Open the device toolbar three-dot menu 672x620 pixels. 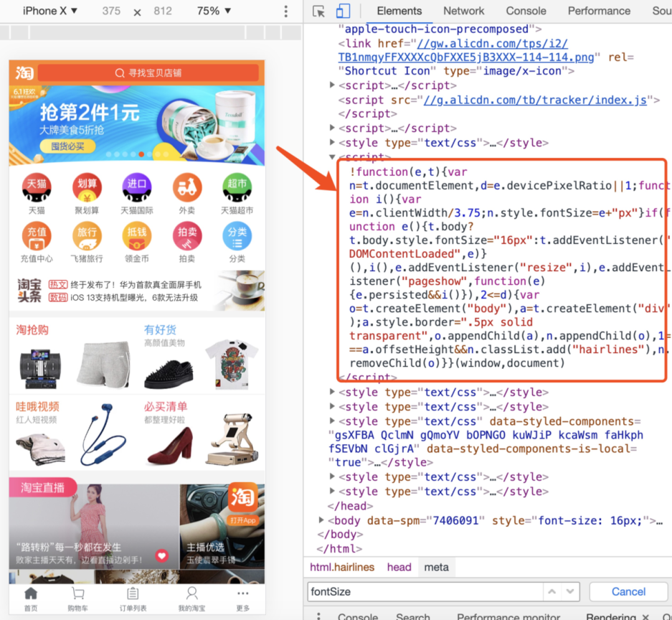tap(286, 11)
